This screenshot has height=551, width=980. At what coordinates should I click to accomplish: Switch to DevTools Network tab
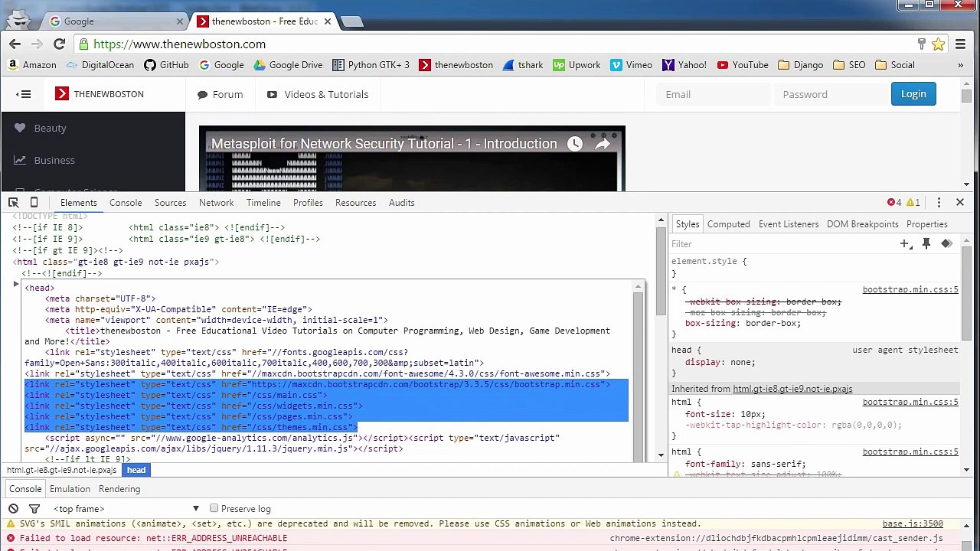tap(216, 203)
